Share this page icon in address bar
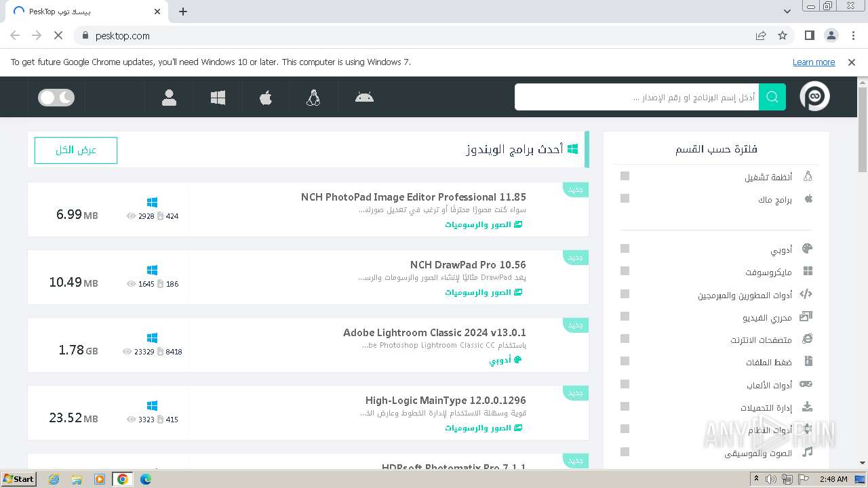 761,35
